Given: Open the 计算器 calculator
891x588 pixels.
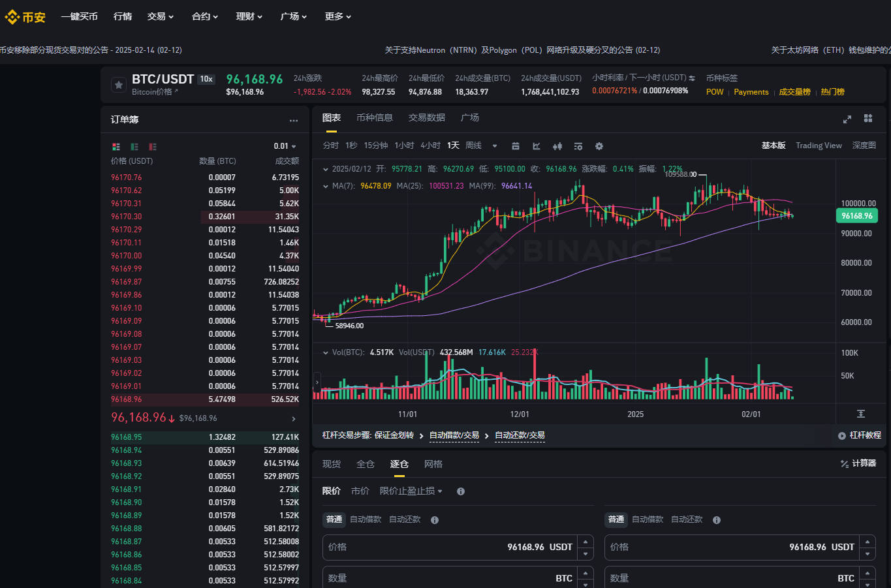Looking at the screenshot, I should pyautogui.click(x=858, y=463).
